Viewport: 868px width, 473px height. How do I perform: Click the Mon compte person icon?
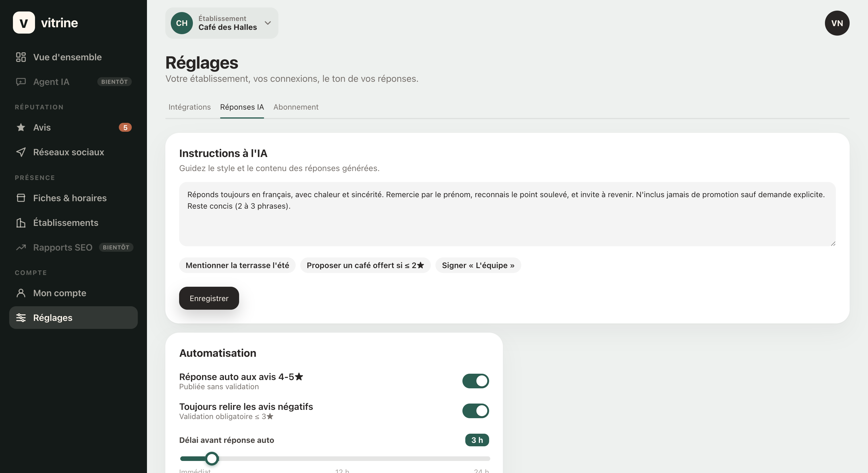click(21, 293)
